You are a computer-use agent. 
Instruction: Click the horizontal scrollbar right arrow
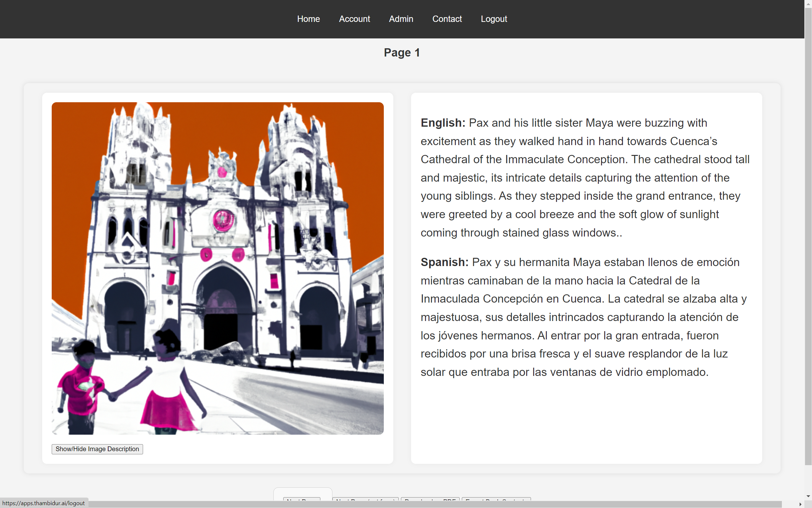pyautogui.click(x=800, y=504)
